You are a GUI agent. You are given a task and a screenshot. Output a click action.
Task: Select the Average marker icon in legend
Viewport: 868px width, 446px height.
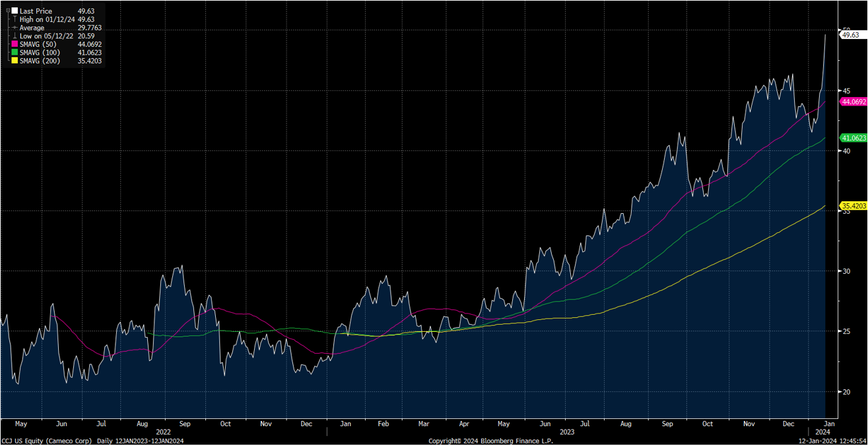coord(15,28)
